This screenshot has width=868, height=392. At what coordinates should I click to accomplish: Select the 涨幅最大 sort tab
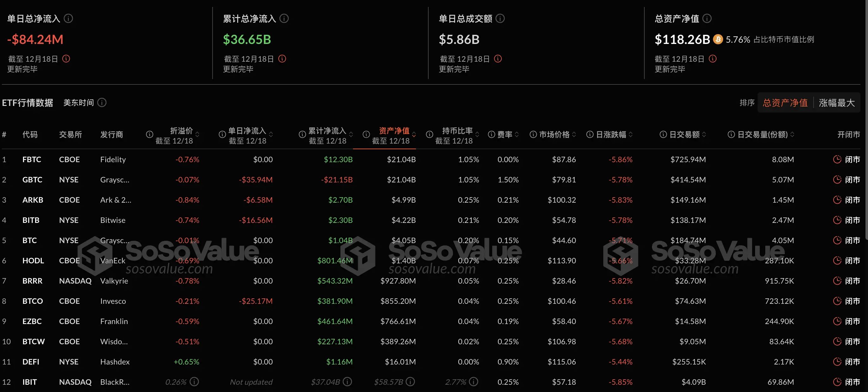[x=837, y=103]
